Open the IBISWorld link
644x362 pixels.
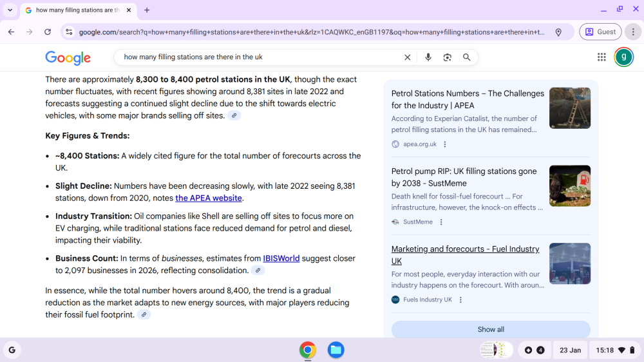tap(281, 258)
